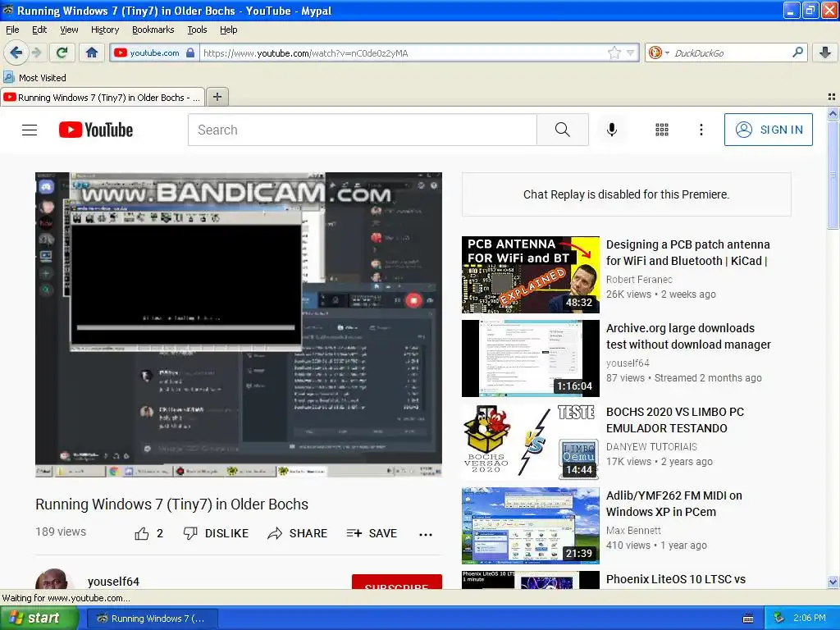
Task: Open the PCB ANTENNA video thumbnail
Action: 531,275
